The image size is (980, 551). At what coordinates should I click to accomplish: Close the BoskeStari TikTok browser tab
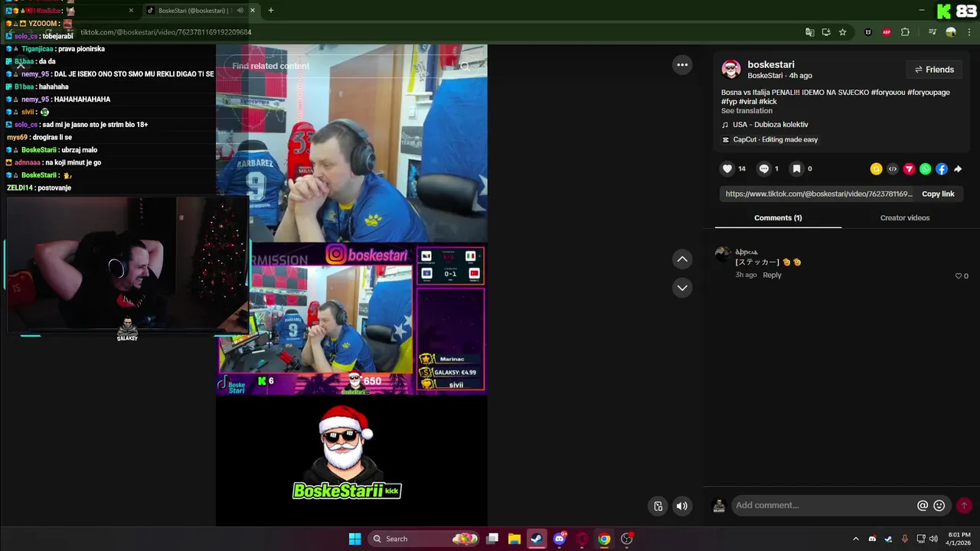253,11
